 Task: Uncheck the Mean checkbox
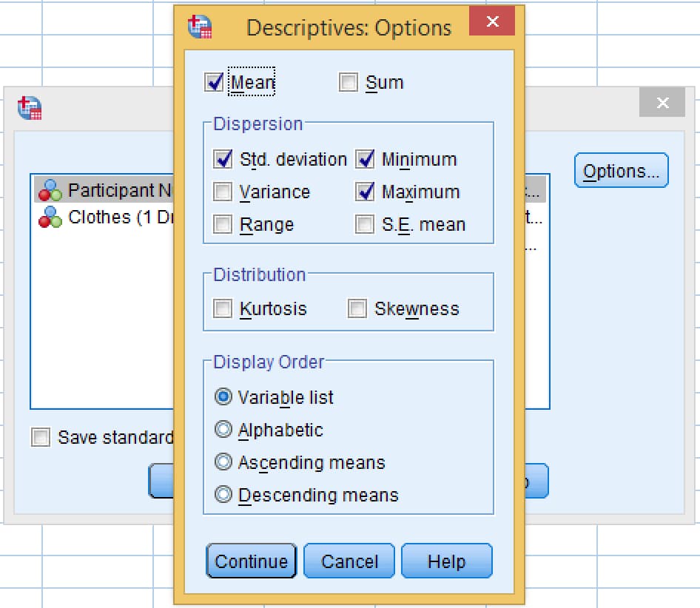point(214,82)
